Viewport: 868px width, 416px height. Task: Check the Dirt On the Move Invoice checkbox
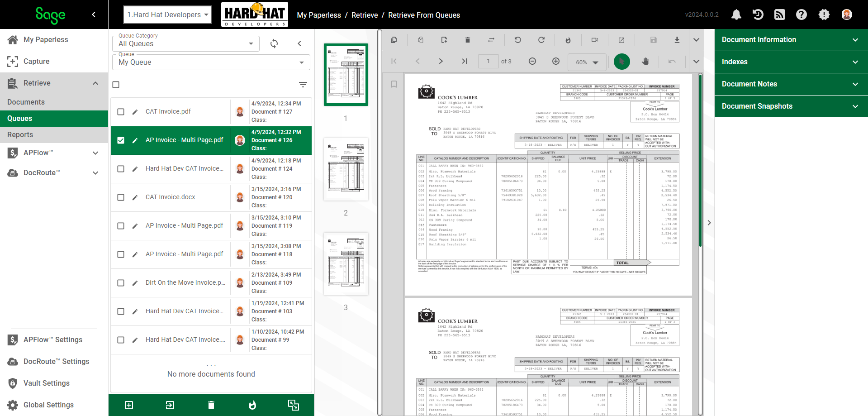tap(121, 283)
